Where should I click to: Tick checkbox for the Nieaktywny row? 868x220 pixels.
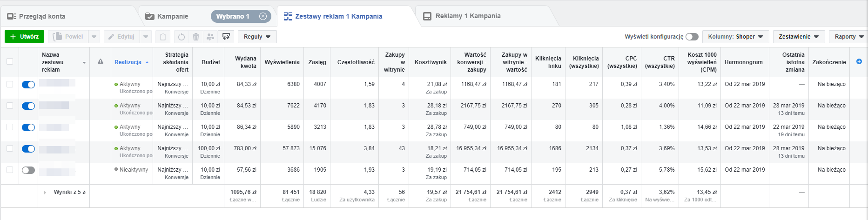tap(10, 170)
